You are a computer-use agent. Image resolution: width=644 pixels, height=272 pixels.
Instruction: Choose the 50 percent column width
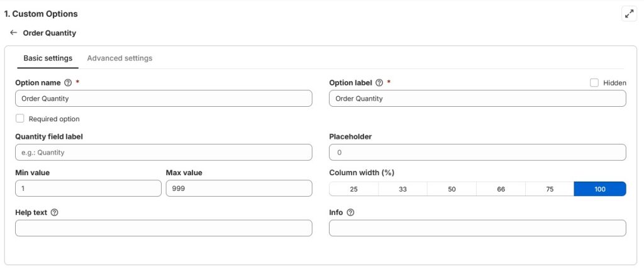452,189
